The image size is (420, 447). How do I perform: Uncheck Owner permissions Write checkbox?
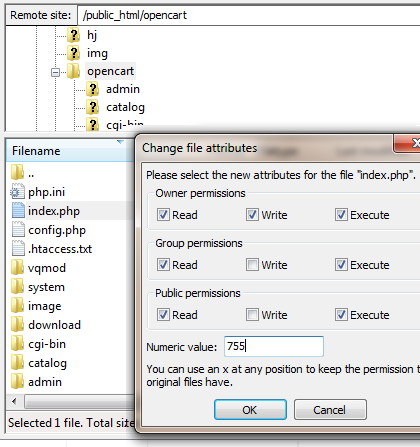click(x=252, y=215)
